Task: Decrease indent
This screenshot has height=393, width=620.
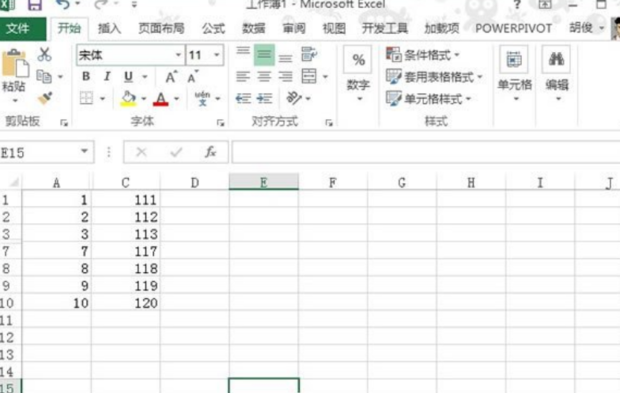Action: point(243,98)
